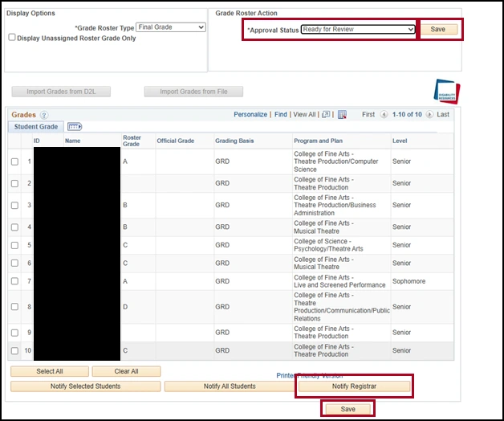
Task: Click Theatre Production/Business Administration cell
Action: pyautogui.click(x=335, y=205)
